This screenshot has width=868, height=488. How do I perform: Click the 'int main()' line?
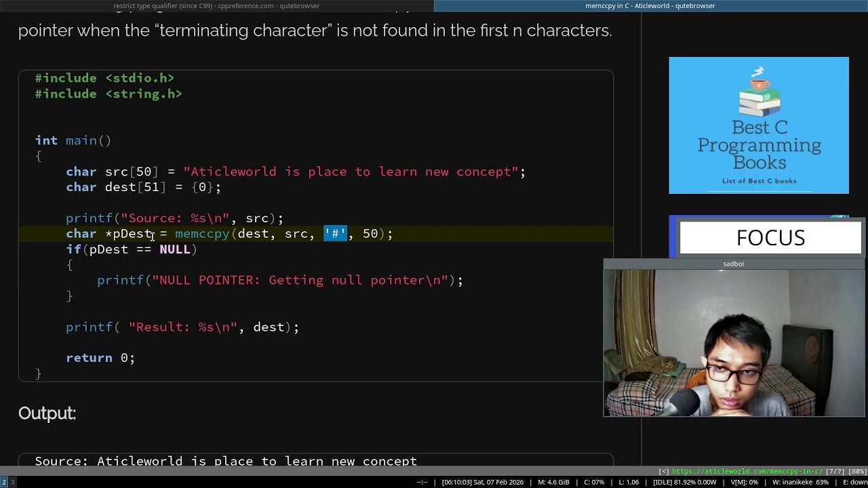(73, 141)
